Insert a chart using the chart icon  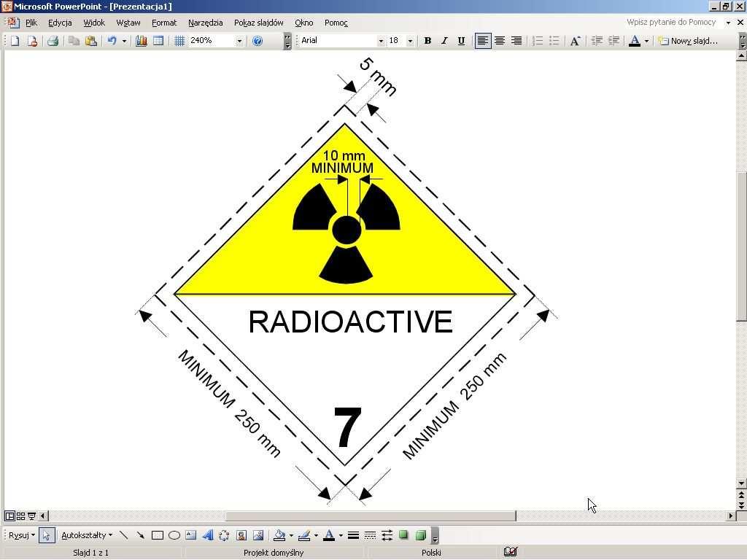(x=141, y=41)
